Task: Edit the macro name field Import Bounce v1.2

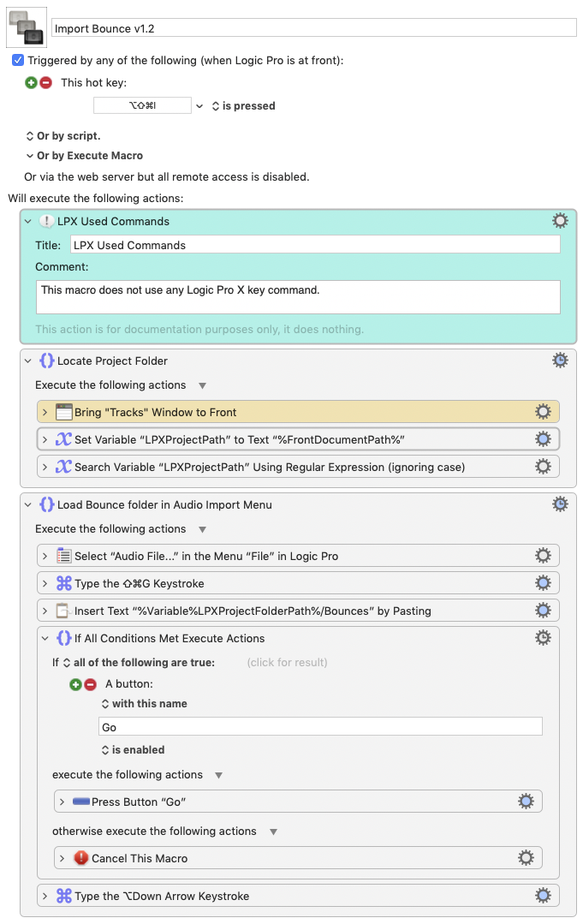Action: point(314,27)
